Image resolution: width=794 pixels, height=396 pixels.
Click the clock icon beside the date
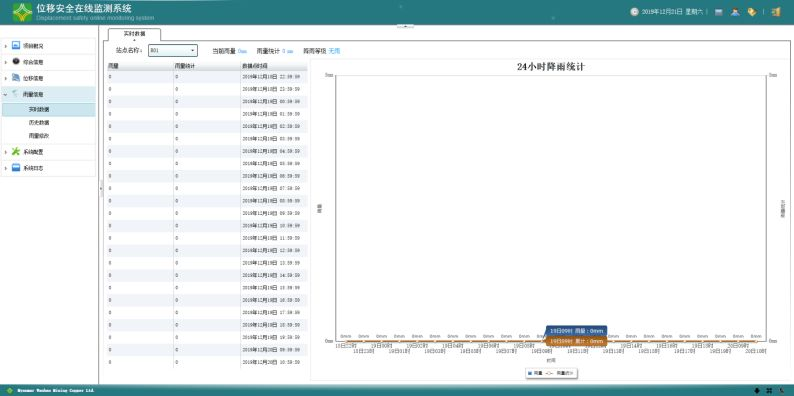tap(634, 12)
